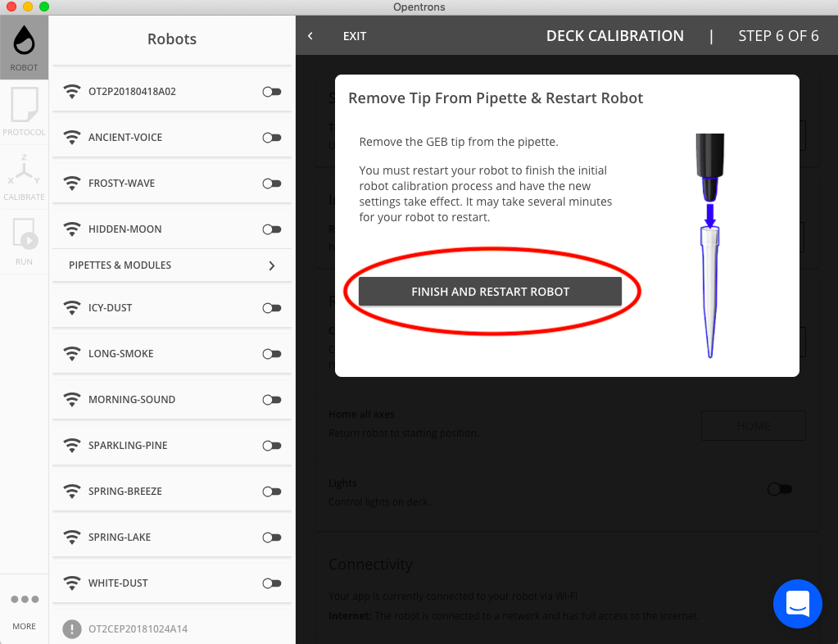Click Wi-Fi icon beside LONG-SMOKE
The height and width of the screenshot is (644, 838).
[72, 354]
